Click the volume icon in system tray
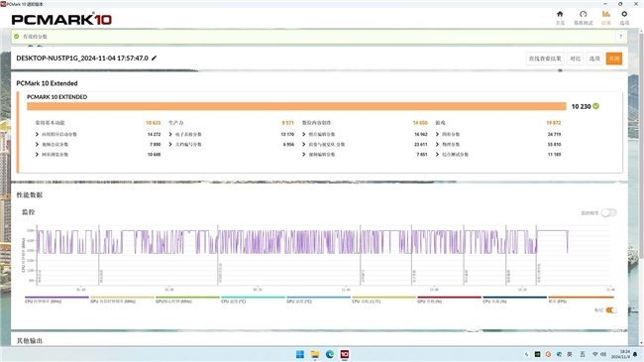644x362 pixels. tap(603, 354)
